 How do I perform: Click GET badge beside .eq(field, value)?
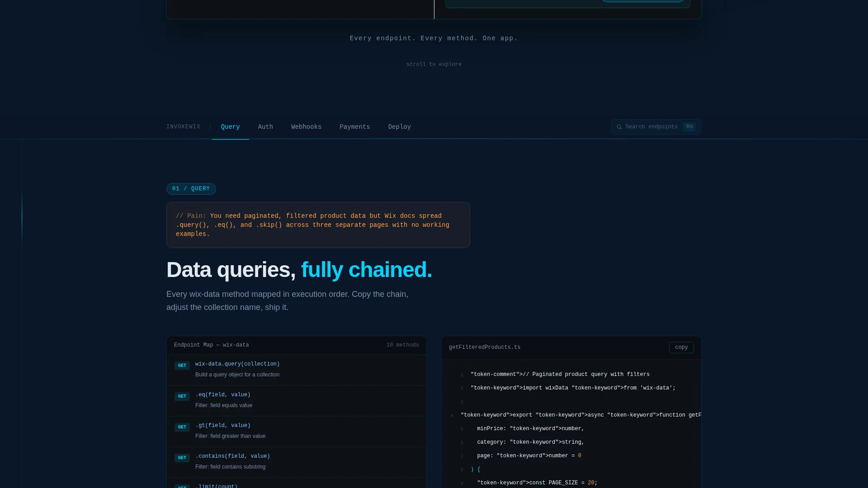point(182,396)
